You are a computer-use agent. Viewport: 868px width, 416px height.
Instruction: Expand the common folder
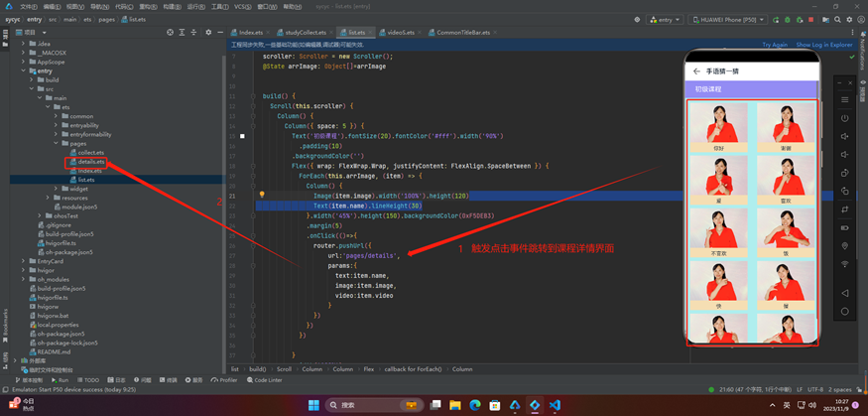click(x=57, y=116)
